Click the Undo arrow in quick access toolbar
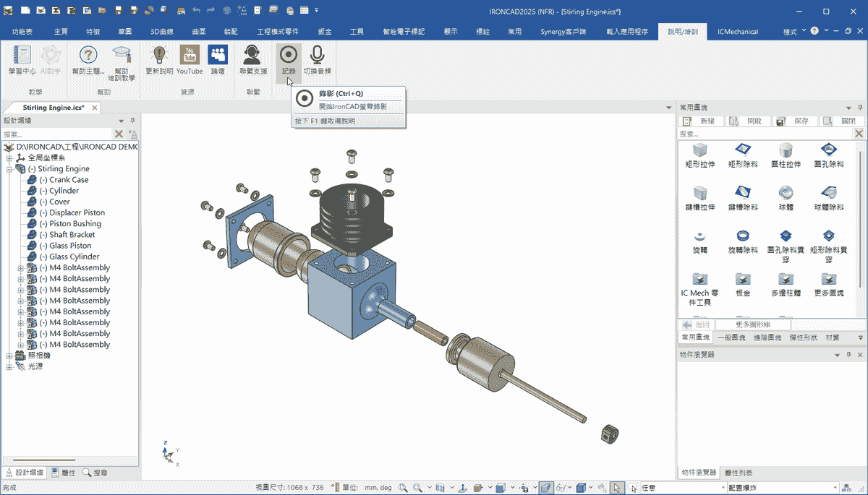The height and width of the screenshot is (495, 868). pos(197,11)
